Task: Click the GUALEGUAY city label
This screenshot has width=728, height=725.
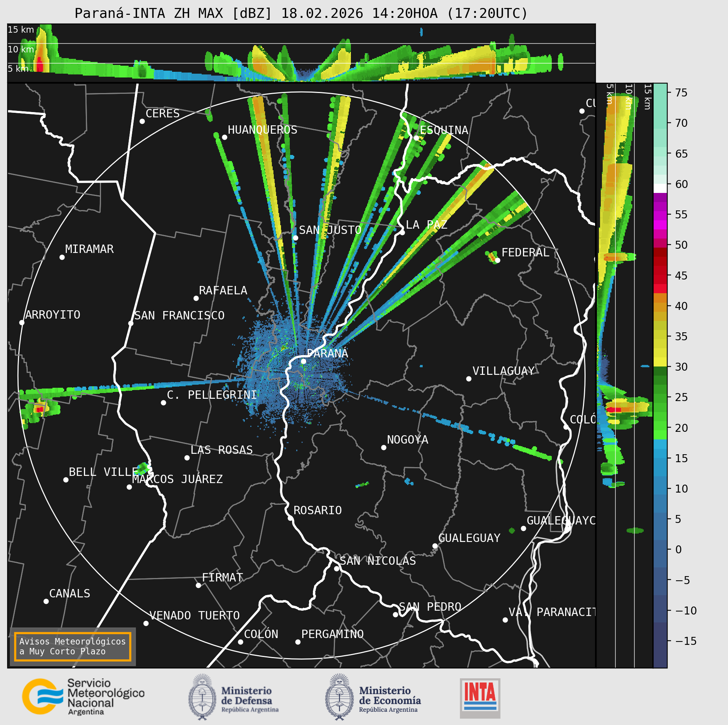Action: 469,538
